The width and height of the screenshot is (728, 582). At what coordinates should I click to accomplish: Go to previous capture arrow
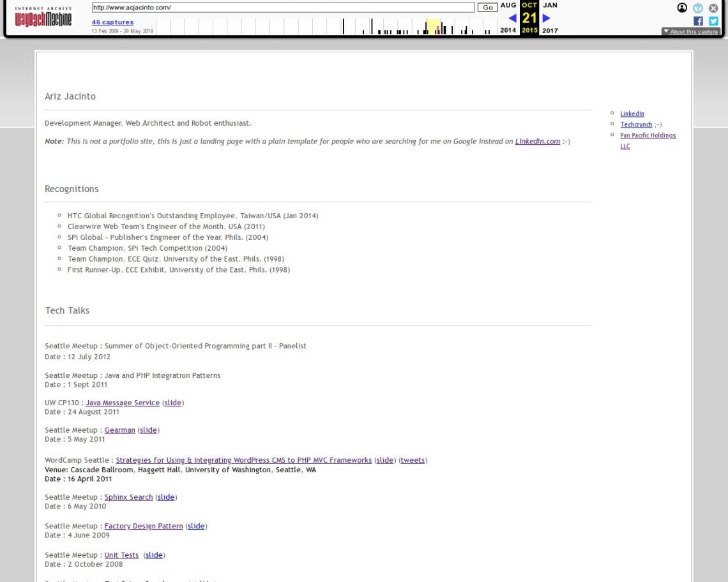coord(513,18)
